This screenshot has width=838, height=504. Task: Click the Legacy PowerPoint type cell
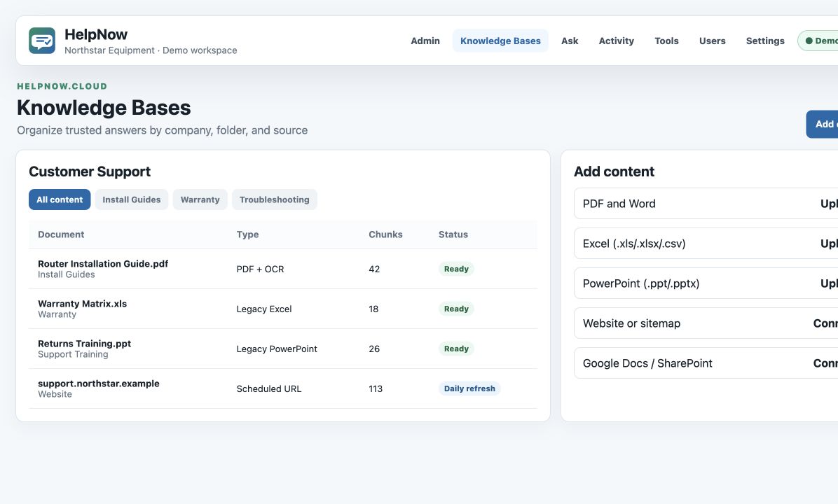pos(277,349)
